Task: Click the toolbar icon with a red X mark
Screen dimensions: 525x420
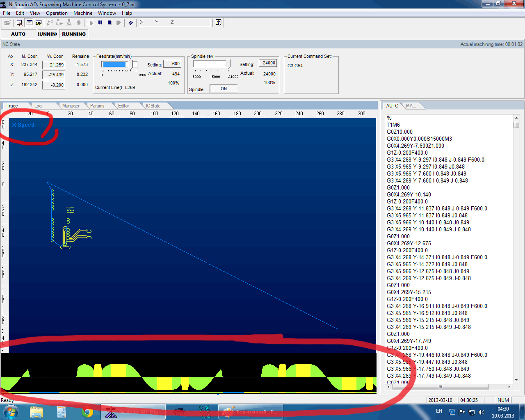Action: (19, 23)
